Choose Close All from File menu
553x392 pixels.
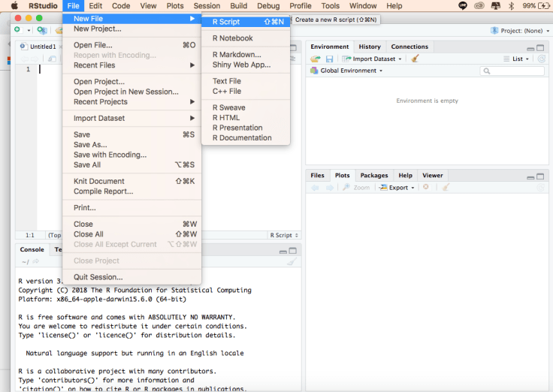tap(132, 234)
